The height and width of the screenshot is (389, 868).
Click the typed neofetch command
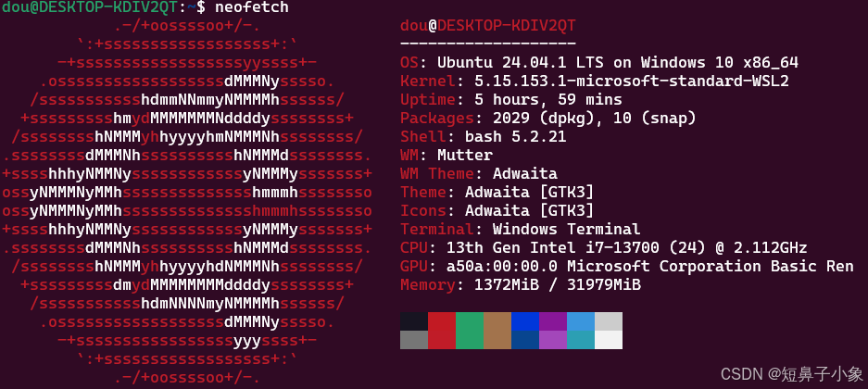pyautogui.click(x=251, y=7)
